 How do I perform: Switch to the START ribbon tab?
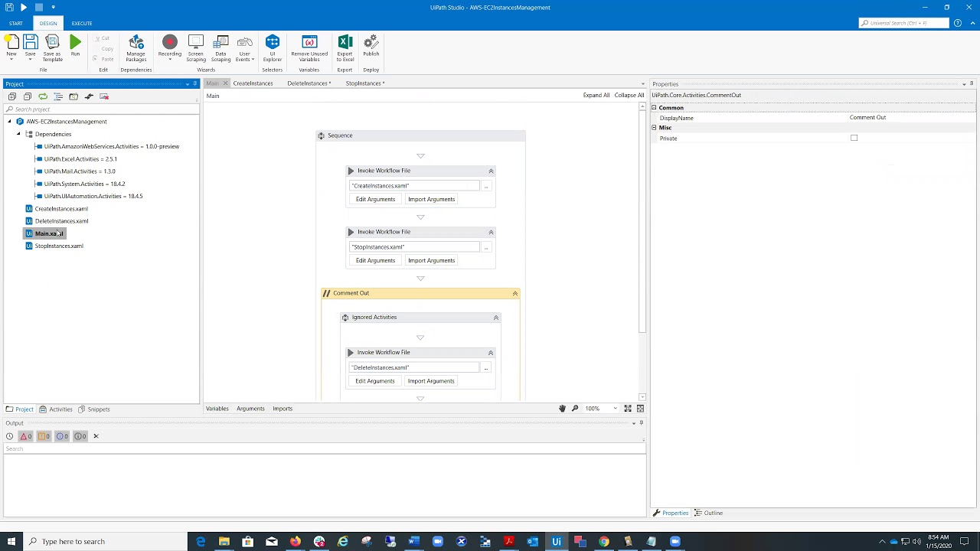15,24
